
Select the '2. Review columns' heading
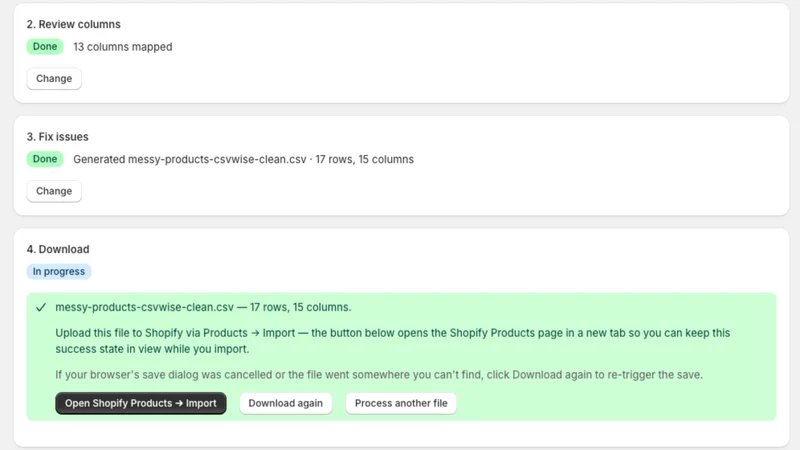(73, 24)
